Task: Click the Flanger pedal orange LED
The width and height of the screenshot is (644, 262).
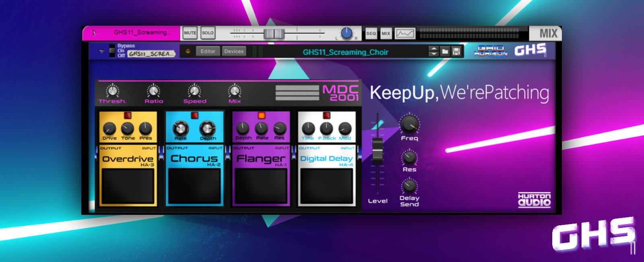Action: pyautogui.click(x=261, y=116)
